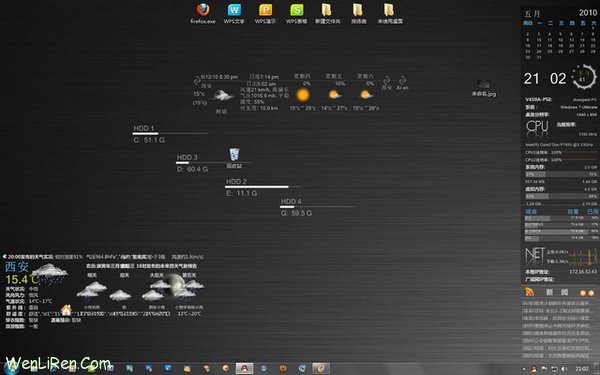This screenshot has height=375, width=600.
Task: Click the flag icon in the system tray
Action: click(544, 369)
